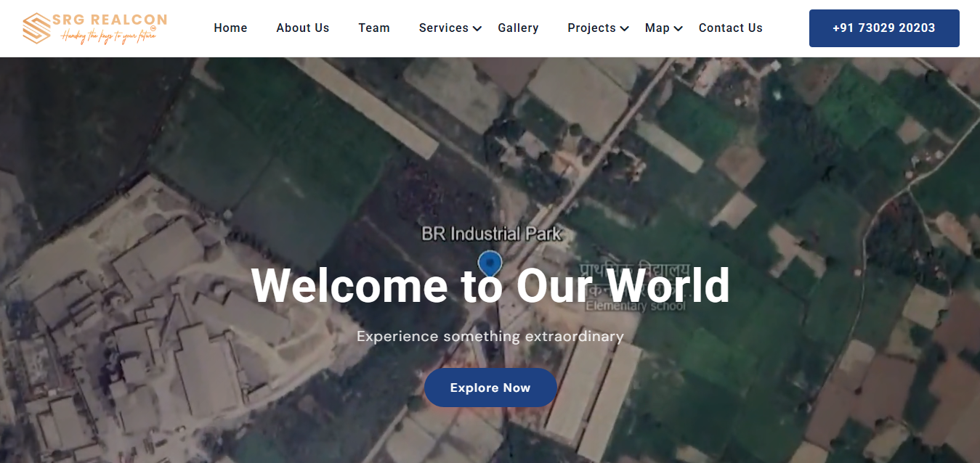The height and width of the screenshot is (463, 980).
Task: Open the Gallery page
Action: point(518,28)
